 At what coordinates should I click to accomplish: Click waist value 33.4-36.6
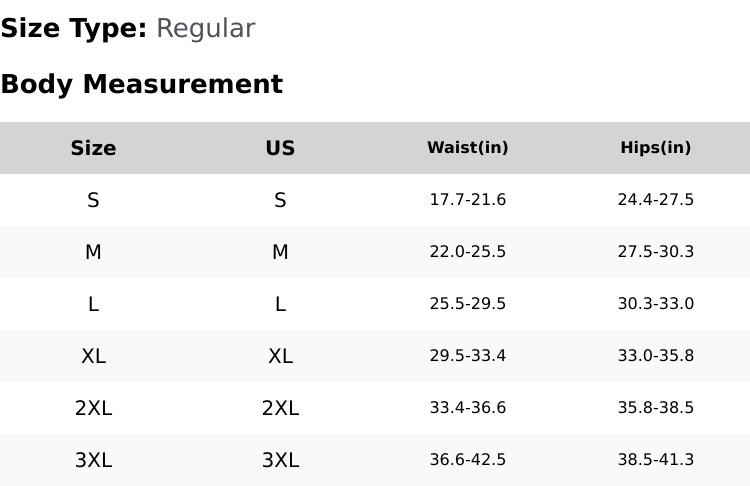tap(467, 408)
